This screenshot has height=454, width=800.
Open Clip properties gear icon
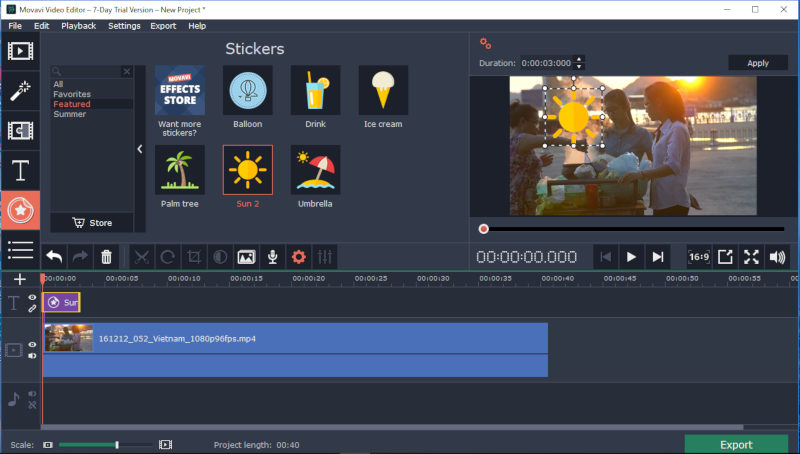(x=298, y=257)
